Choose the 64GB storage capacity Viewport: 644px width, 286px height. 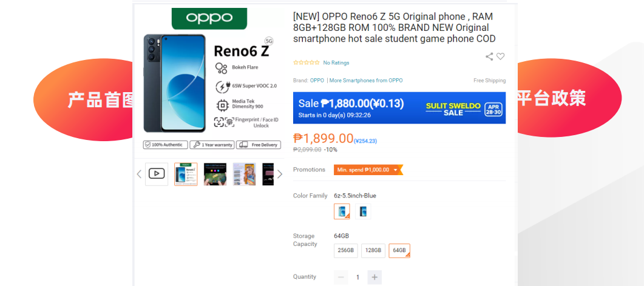399,250
